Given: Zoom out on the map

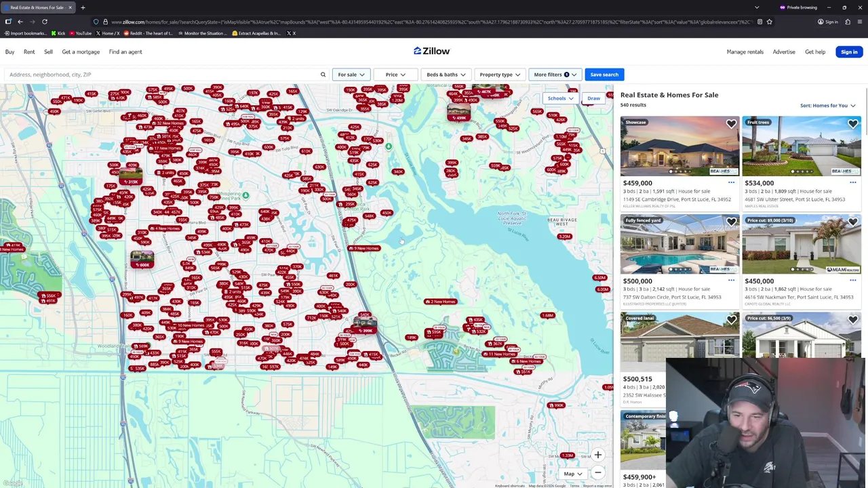Looking at the screenshot, I should coord(597,472).
